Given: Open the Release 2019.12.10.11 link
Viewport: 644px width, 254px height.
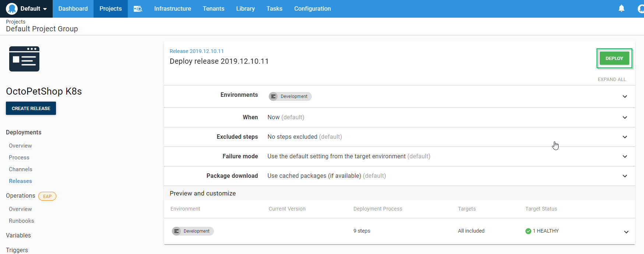Looking at the screenshot, I should tap(197, 51).
